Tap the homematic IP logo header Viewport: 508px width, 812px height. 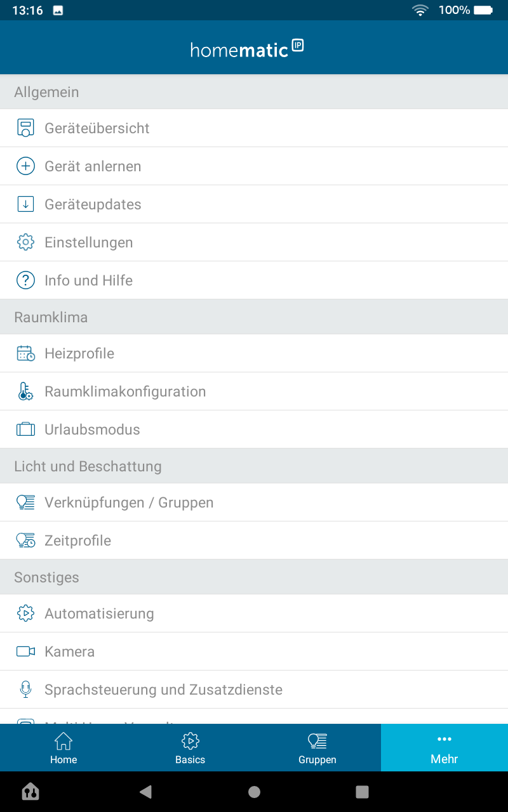pyautogui.click(x=247, y=49)
